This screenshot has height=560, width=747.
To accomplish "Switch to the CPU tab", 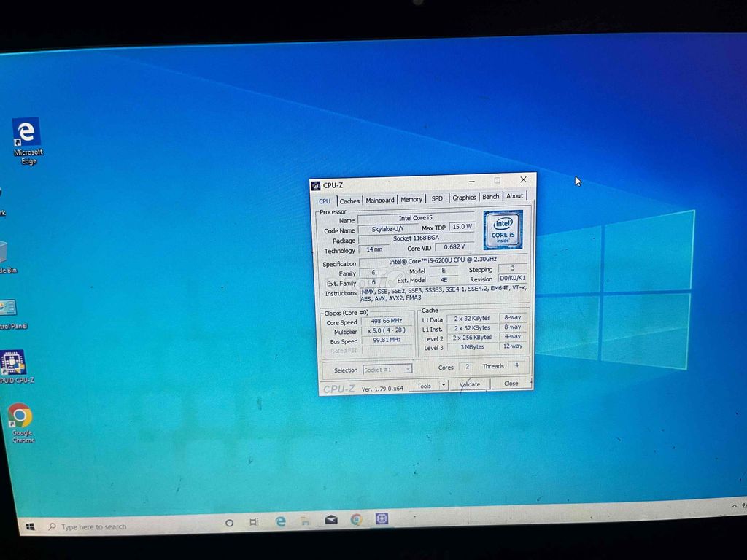I will click(x=325, y=201).
